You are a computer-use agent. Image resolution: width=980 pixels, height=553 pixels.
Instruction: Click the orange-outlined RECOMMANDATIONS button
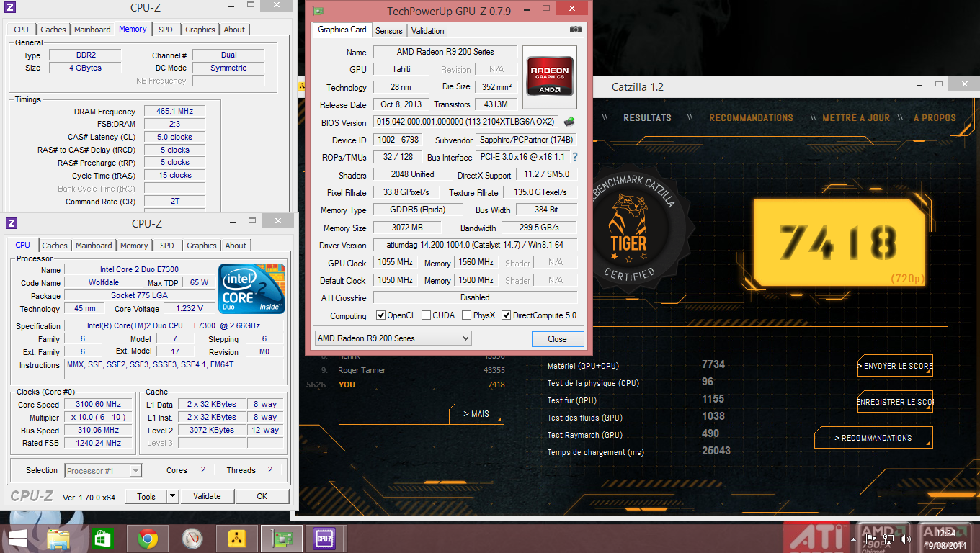(x=873, y=438)
